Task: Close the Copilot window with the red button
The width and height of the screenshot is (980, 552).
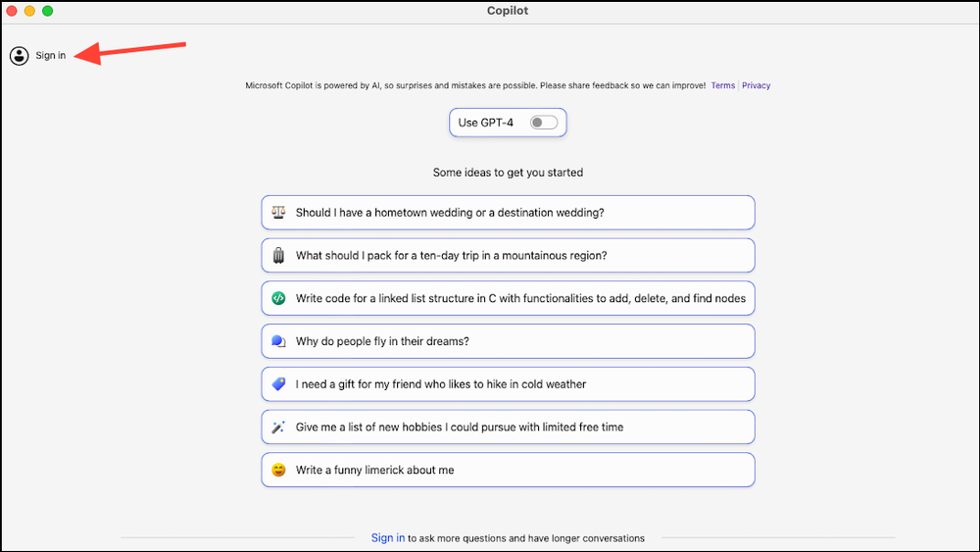Action: click(x=13, y=11)
